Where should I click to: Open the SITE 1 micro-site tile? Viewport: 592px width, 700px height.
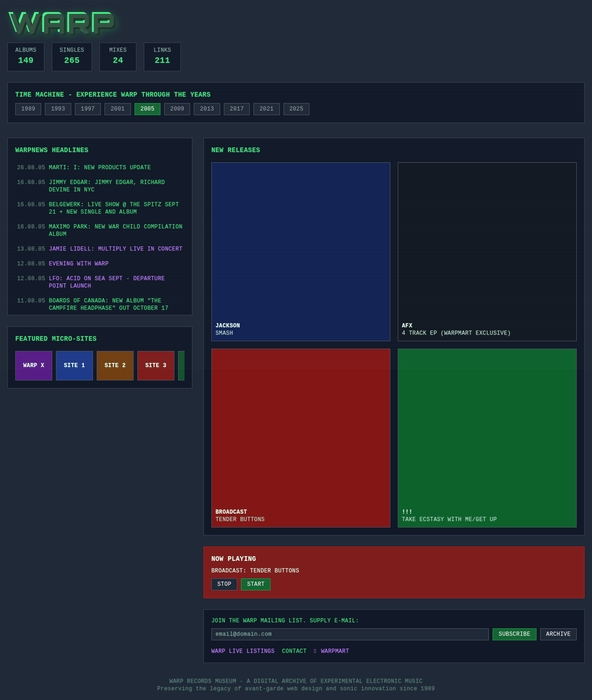(74, 365)
